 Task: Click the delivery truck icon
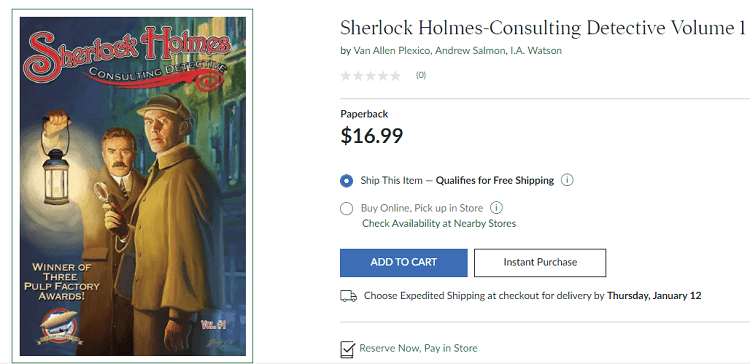(349, 296)
